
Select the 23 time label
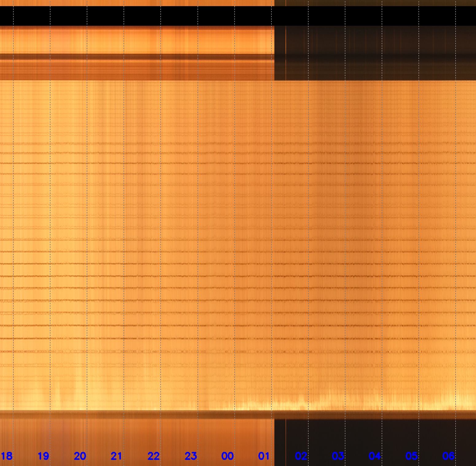[191, 456]
